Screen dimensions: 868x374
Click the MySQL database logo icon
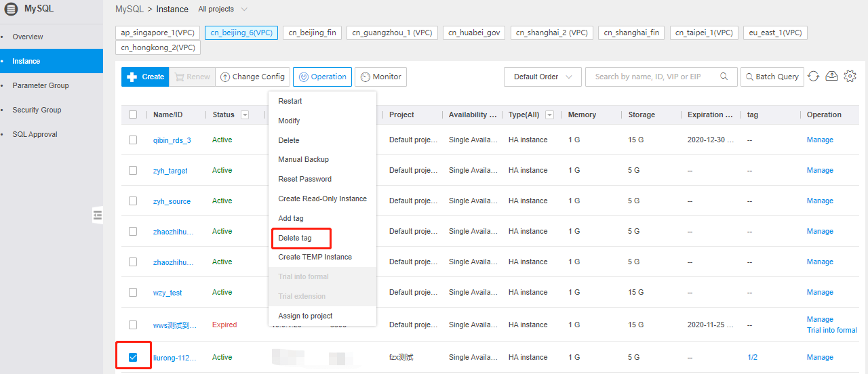click(11, 9)
